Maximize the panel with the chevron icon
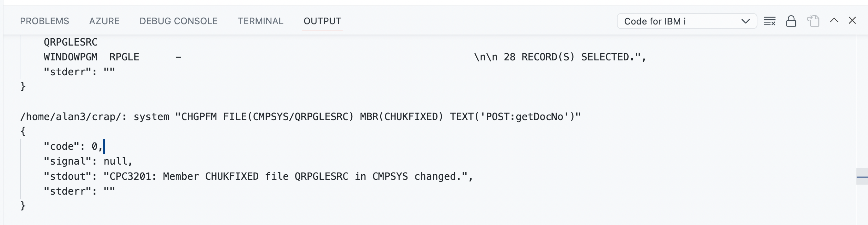This screenshot has width=868, height=225. [x=834, y=21]
